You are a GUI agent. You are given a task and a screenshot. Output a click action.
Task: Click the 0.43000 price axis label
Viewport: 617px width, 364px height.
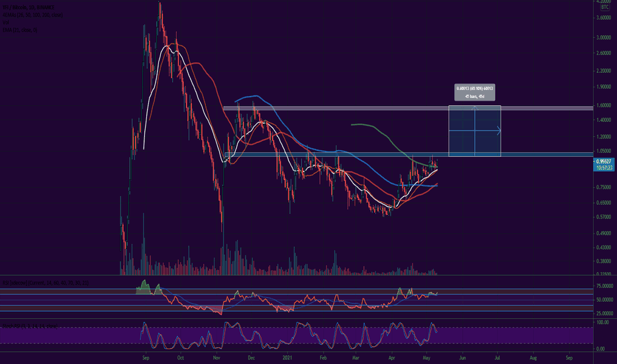pyautogui.click(x=604, y=248)
